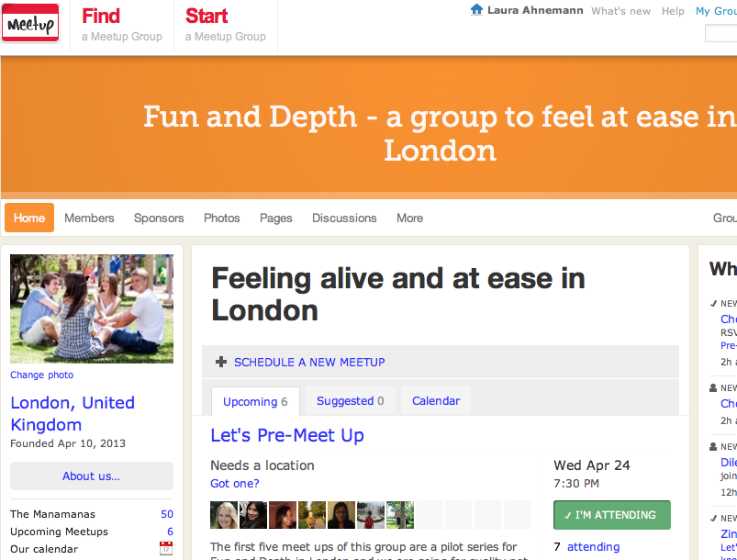The image size is (737, 560).
Task: Click the checkmark icon on I'M ATTENDING
Action: 568,515
